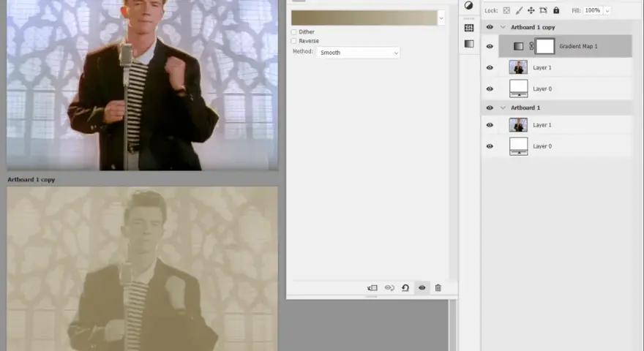
Task: Hide Layer 0 under Artboard 1
Action: [x=490, y=146]
